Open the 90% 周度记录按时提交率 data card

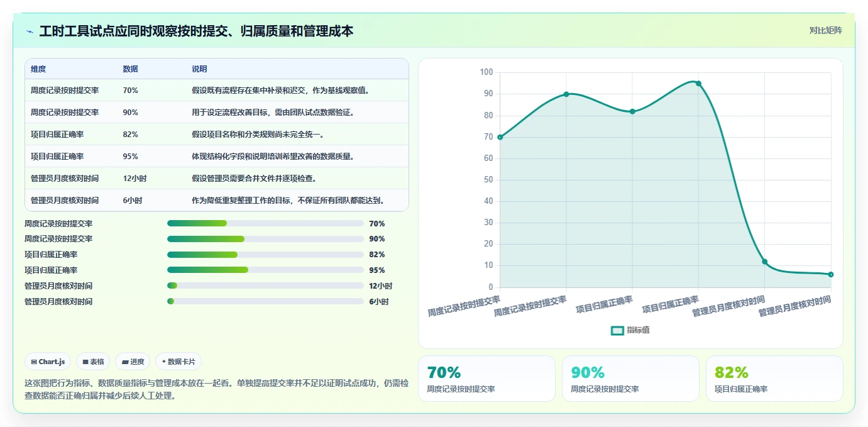630,379
